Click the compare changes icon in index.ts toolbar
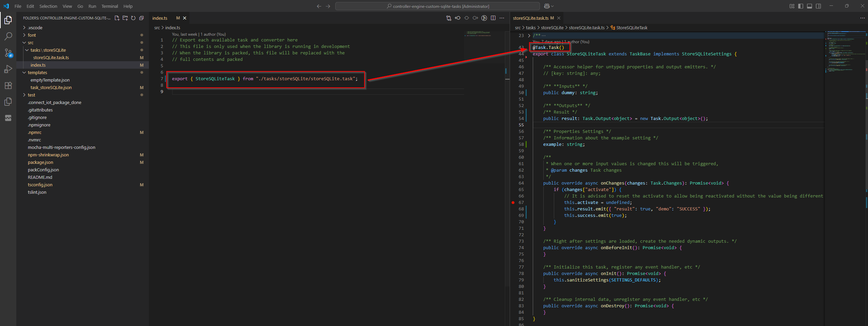The height and width of the screenshot is (326, 868). click(x=449, y=18)
